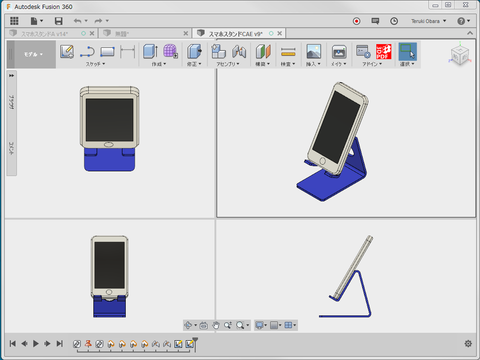Step timeline forward one feature
The height and width of the screenshot is (360, 480).
coord(47,343)
